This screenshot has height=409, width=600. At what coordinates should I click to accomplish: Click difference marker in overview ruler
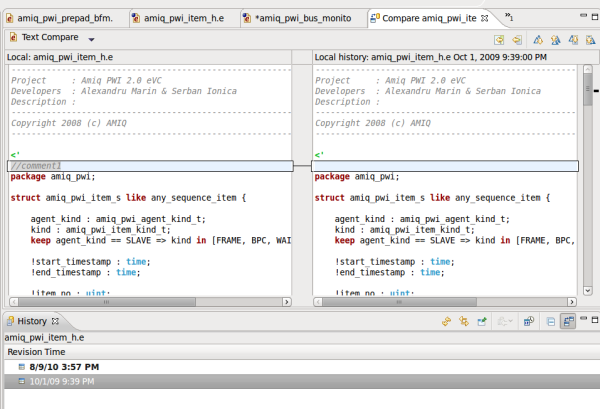(x=596, y=91)
